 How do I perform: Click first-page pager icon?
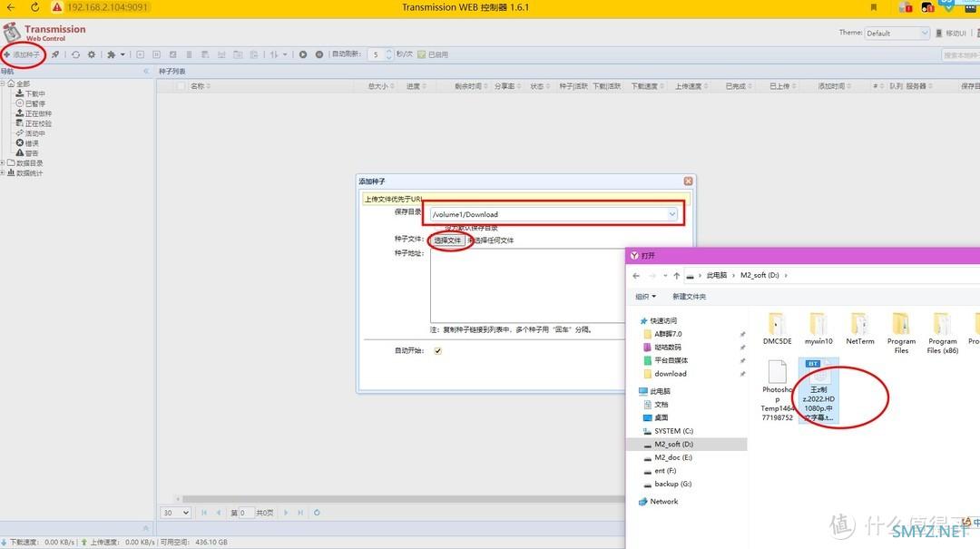coord(204,513)
